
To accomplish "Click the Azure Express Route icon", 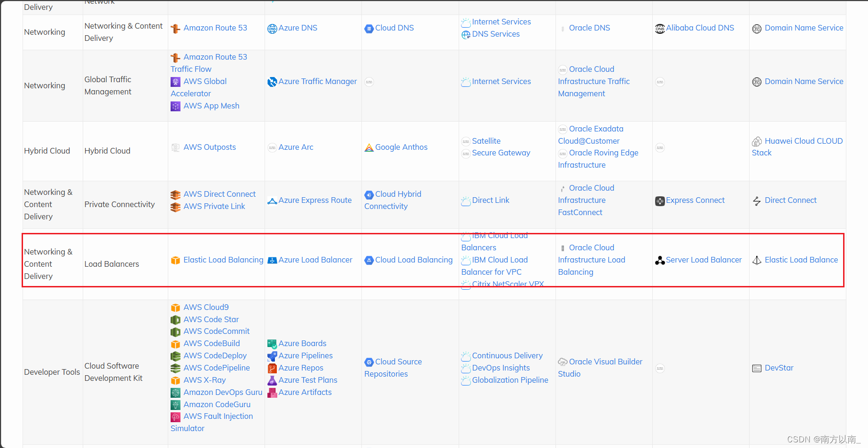I will point(272,201).
